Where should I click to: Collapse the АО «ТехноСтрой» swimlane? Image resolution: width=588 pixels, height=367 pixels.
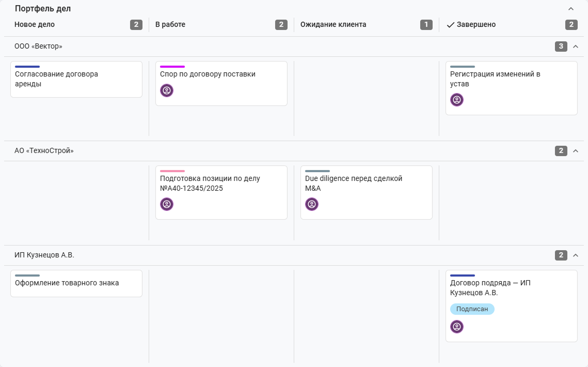(x=576, y=151)
